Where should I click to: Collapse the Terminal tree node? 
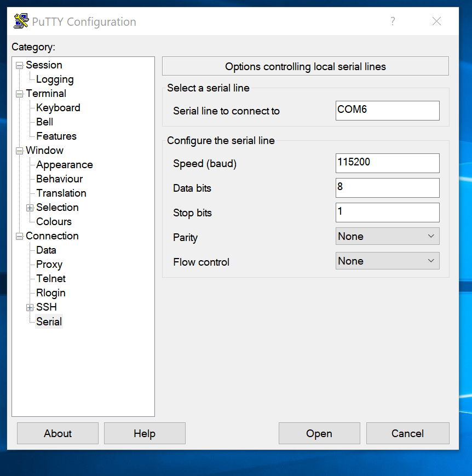click(19, 94)
